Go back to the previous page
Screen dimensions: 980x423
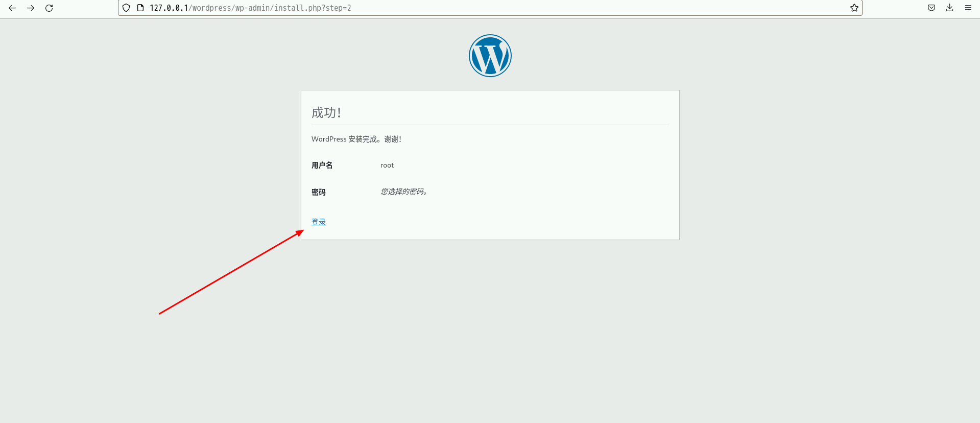point(12,8)
